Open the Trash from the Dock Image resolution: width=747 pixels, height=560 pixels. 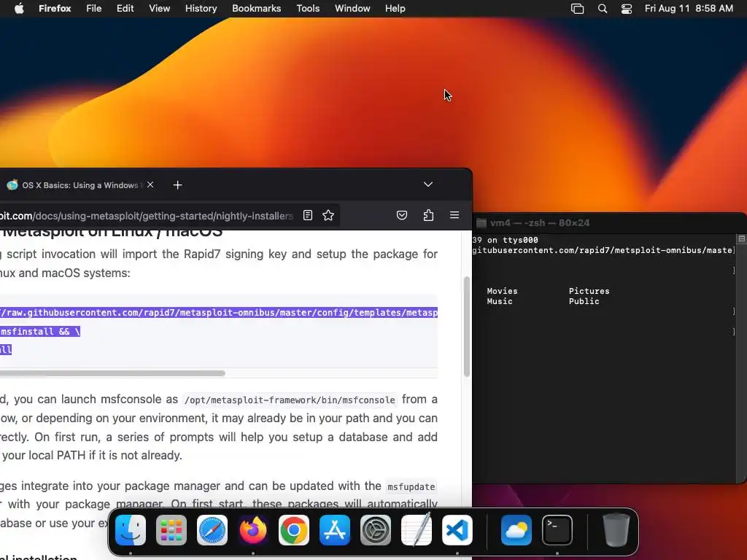click(616, 530)
